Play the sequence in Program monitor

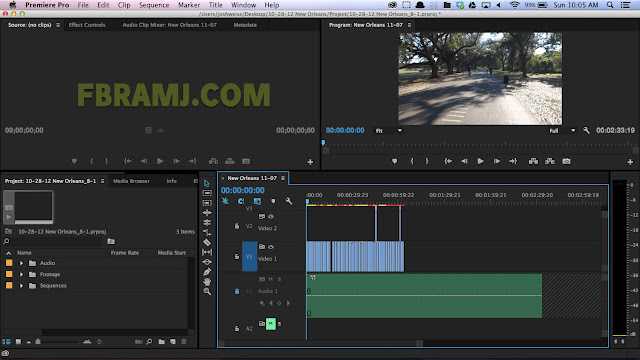(480, 162)
